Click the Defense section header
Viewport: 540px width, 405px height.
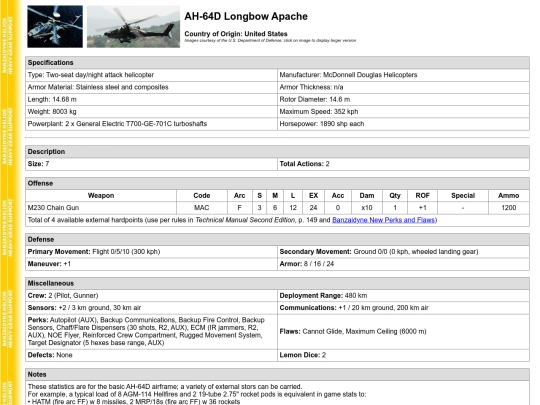[x=277, y=240]
